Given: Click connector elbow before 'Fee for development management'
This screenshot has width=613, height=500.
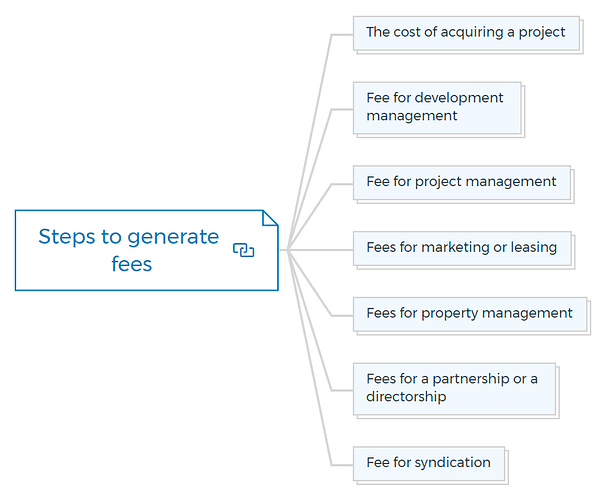Looking at the screenshot, I should [332, 109].
